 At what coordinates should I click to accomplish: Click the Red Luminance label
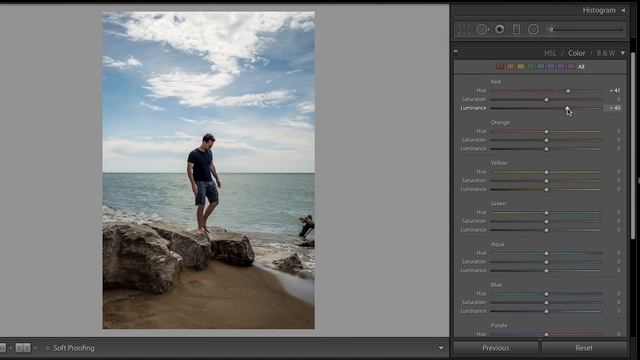(473, 108)
